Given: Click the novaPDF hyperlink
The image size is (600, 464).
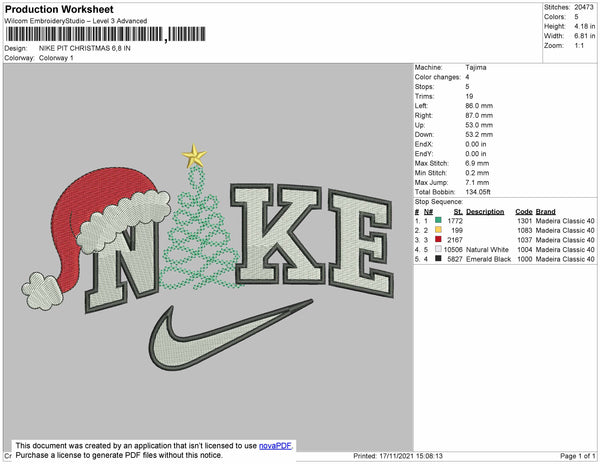Looking at the screenshot, I should 275,446.
